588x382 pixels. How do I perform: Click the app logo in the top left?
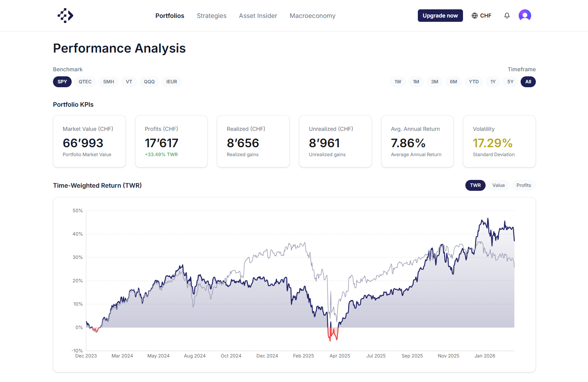65,16
